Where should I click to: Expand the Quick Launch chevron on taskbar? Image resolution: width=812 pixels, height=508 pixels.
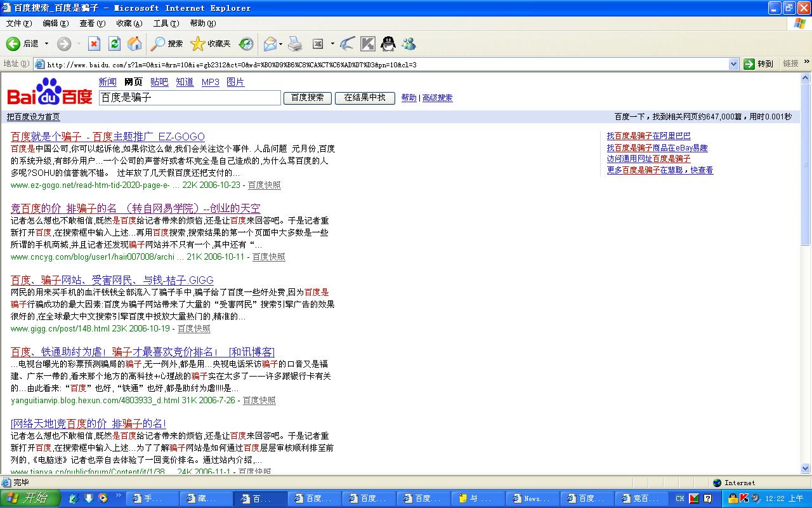click(117, 495)
